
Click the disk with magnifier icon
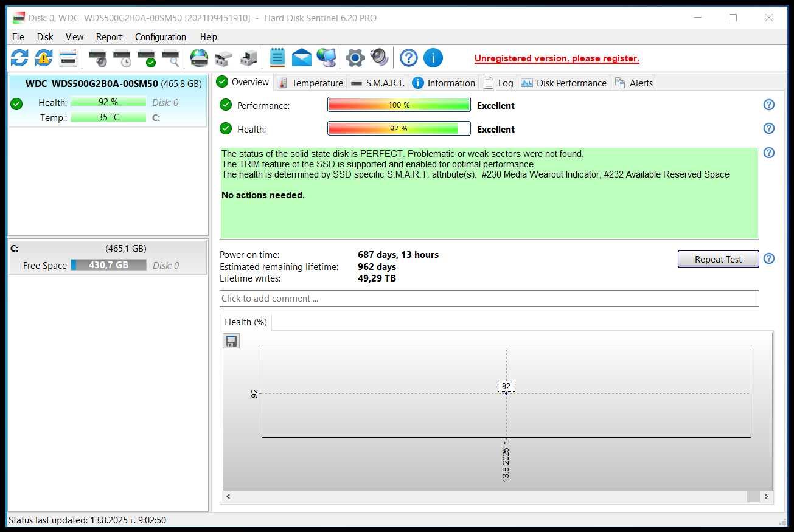[170, 58]
